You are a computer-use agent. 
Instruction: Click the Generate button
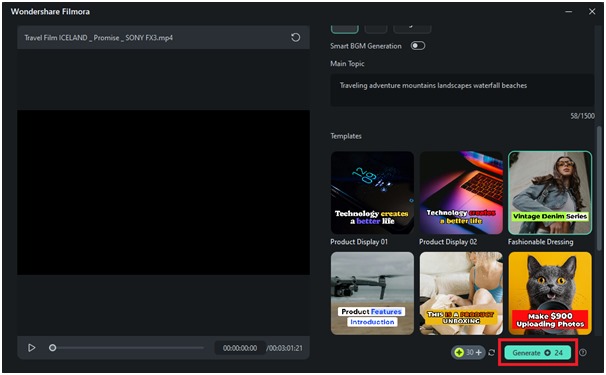click(x=538, y=353)
